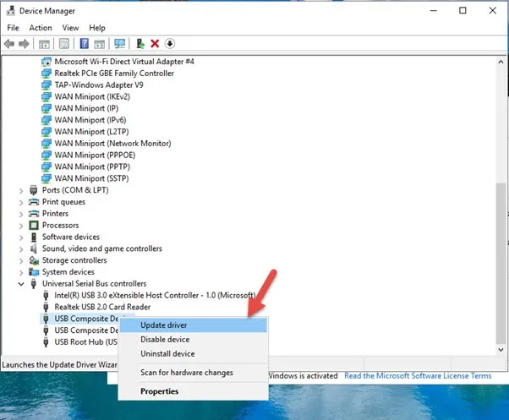
Task: Select WAN Miniport (PPTP)
Action: click(x=92, y=166)
